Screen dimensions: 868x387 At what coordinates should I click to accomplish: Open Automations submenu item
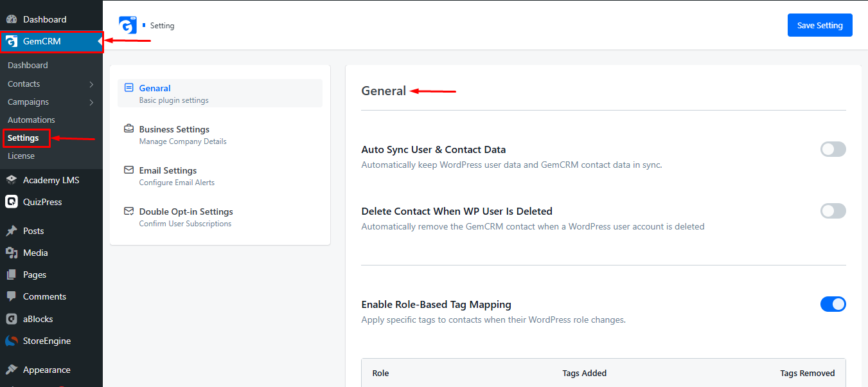coord(31,120)
